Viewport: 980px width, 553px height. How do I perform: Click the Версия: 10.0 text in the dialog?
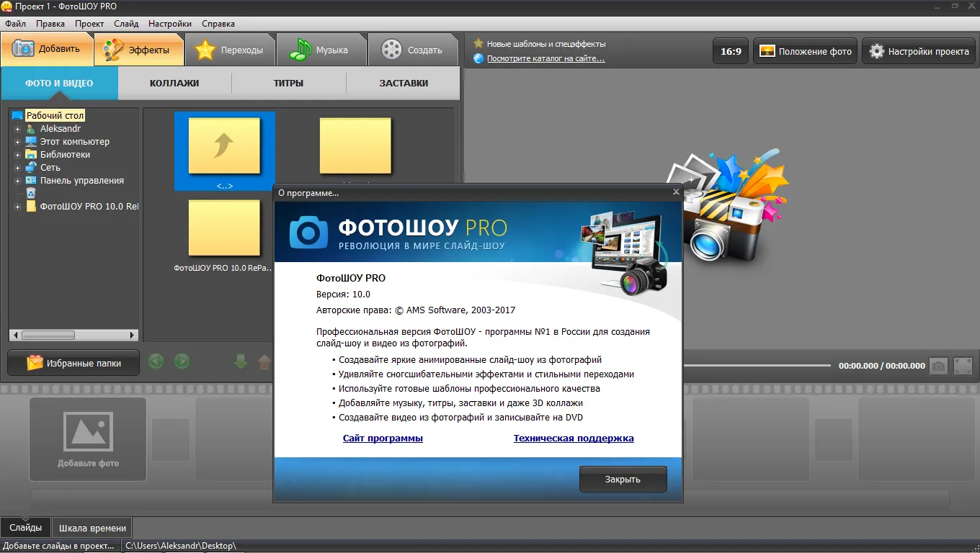[x=343, y=295]
